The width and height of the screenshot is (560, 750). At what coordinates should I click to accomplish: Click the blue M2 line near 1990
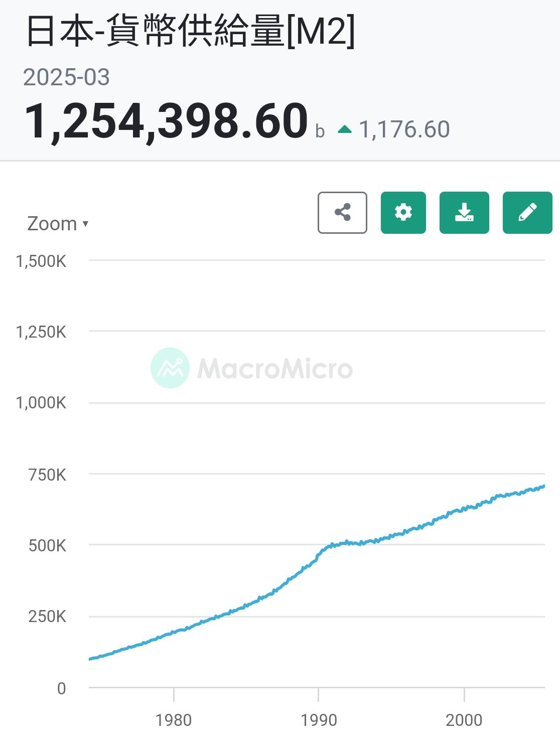[x=319, y=553]
